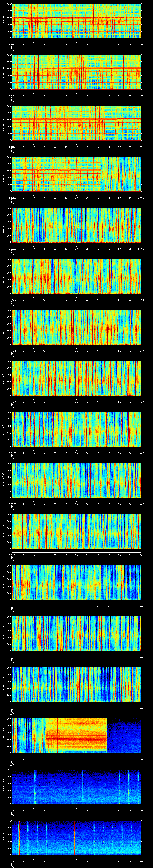
Task: Select the spectrogram panel starting at 13:17:00
Action: click(77, 72)
